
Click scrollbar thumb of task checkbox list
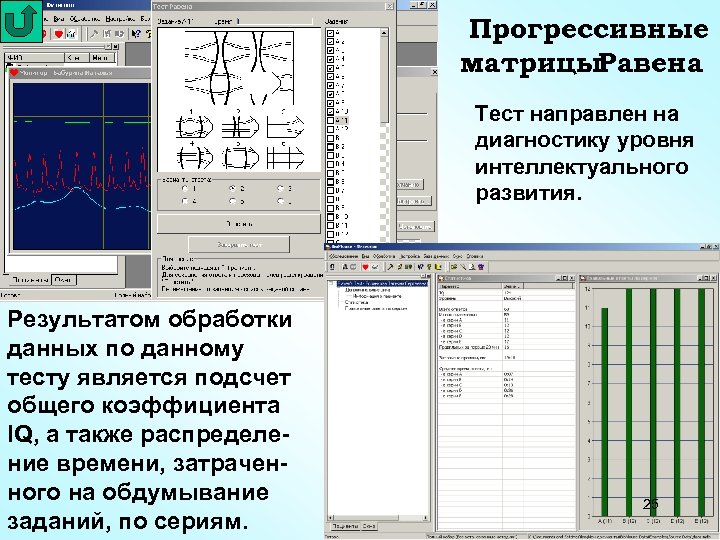click(x=384, y=79)
